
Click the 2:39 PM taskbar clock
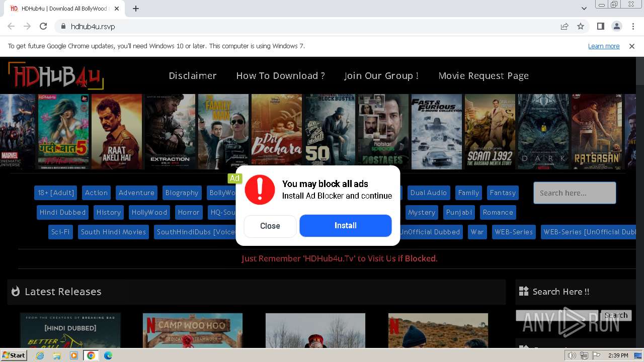(618, 355)
